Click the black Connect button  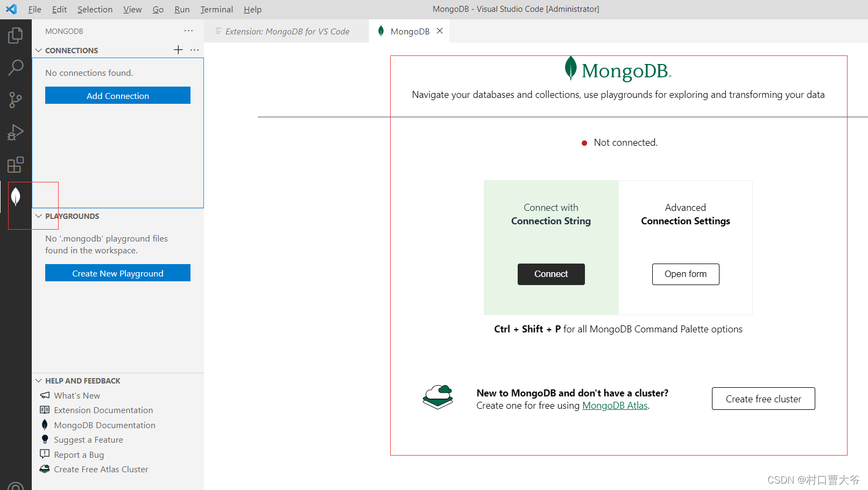551,274
